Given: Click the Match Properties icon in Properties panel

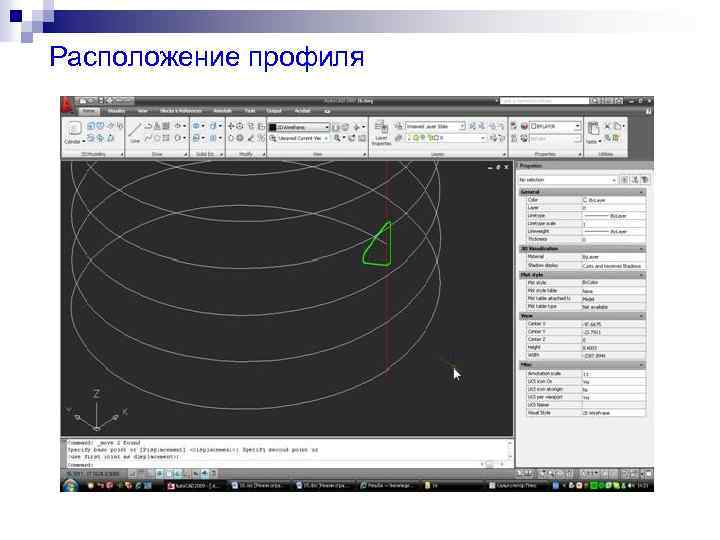Looking at the screenshot, I should tap(514, 126).
